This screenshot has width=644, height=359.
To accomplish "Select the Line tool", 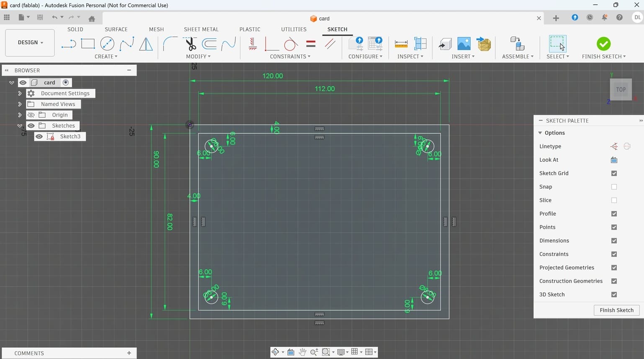I will tap(68, 43).
